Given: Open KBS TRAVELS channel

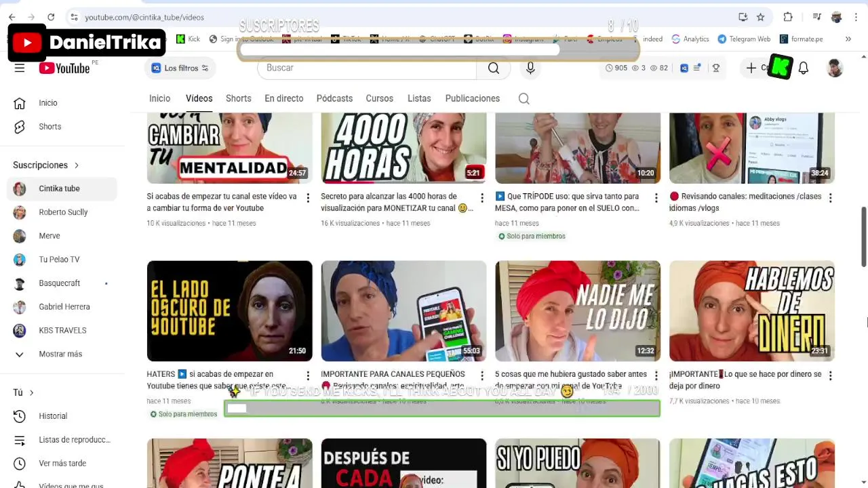Looking at the screenshot, I should pos(61,331).
